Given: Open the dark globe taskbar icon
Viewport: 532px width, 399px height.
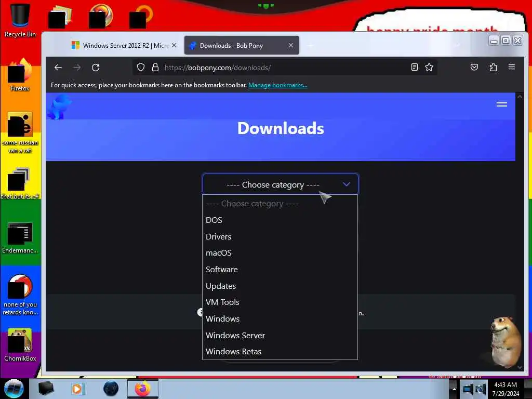Looking at the screenshot, I should [x=111, y=389].
